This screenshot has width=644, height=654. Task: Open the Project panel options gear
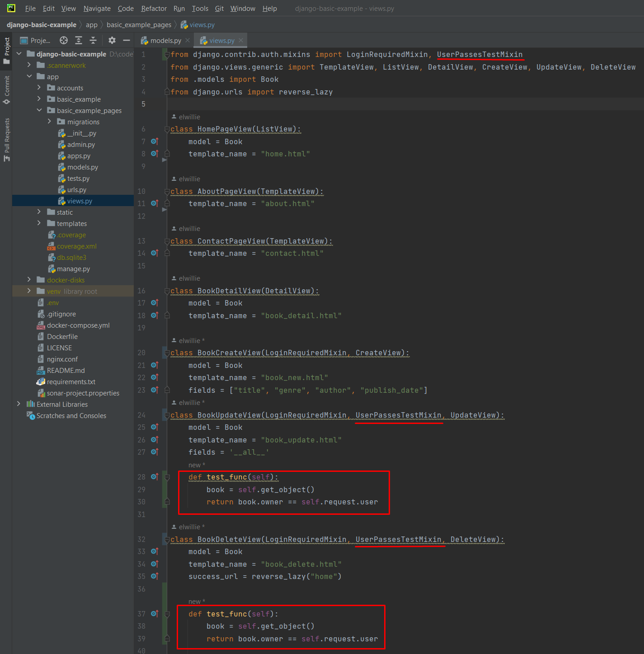(112, 40)
